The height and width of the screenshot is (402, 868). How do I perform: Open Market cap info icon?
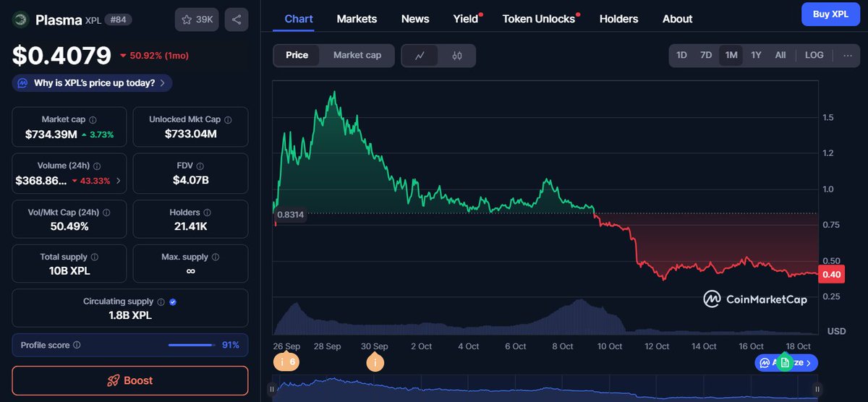pos(93,120)
